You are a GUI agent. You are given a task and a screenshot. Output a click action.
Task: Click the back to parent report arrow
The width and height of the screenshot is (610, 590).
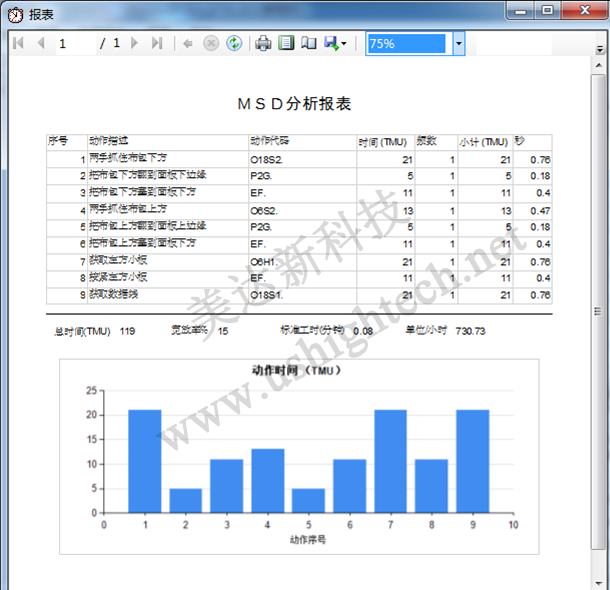[188, 44]
